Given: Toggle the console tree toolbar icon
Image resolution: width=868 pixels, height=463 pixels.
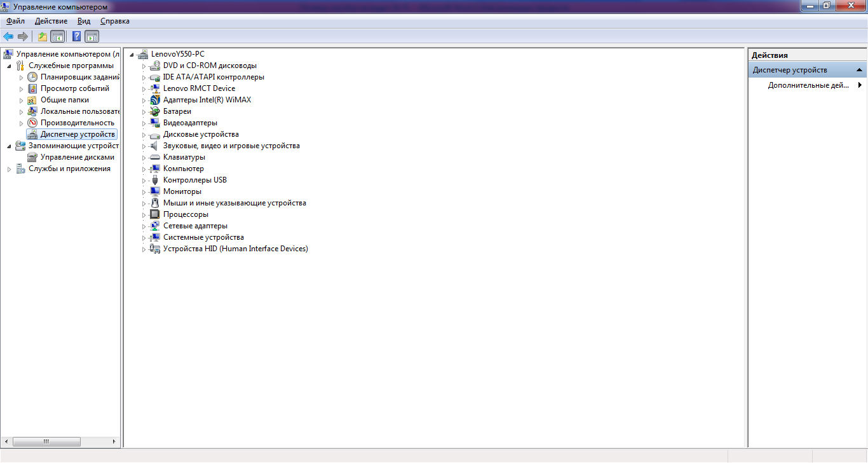Looking at the screenshot, I should pos(58,36).
